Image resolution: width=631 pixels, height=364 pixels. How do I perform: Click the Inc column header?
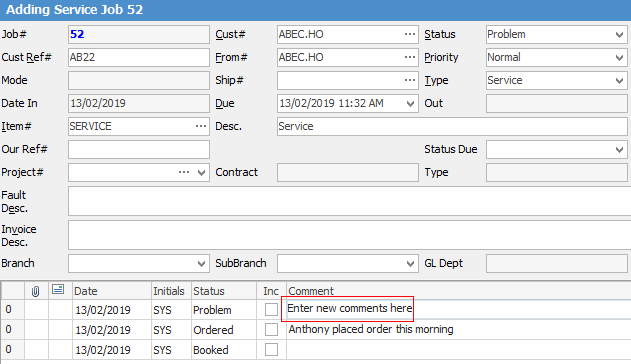coord(271,291)
